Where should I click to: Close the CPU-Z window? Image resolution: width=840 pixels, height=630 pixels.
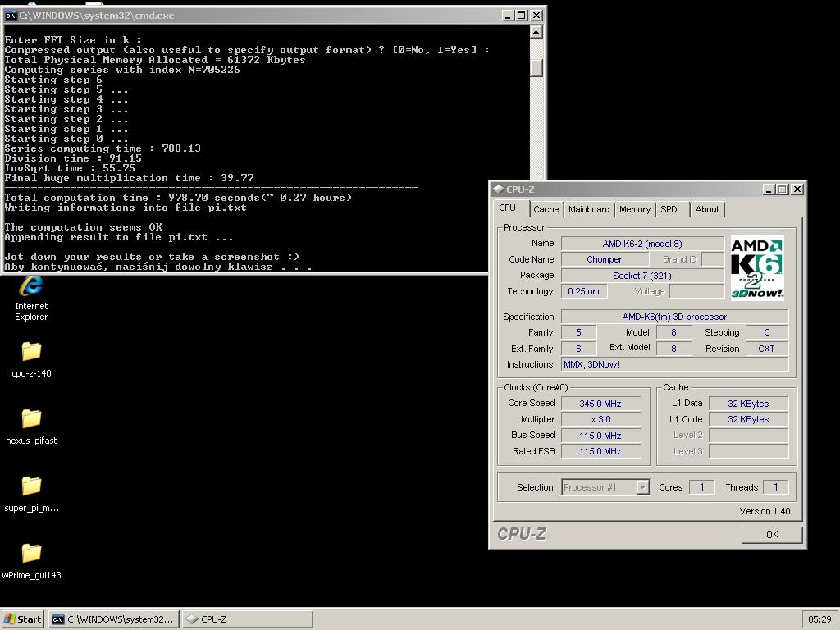coord(797,189)
